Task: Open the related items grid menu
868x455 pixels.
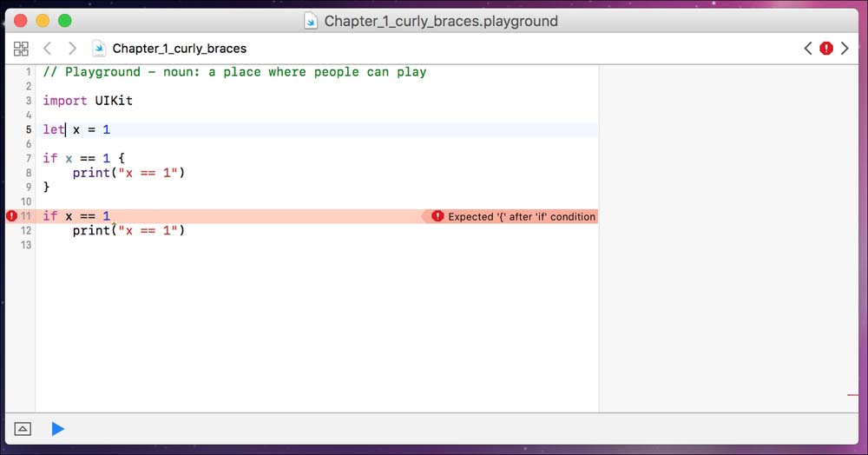Action: [x=21, y=49]
